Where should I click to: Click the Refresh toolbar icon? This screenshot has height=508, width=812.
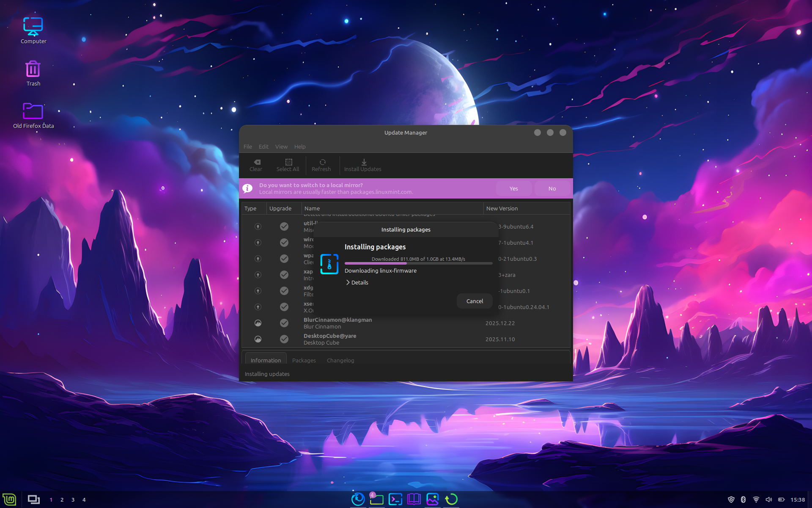[322, 162]
